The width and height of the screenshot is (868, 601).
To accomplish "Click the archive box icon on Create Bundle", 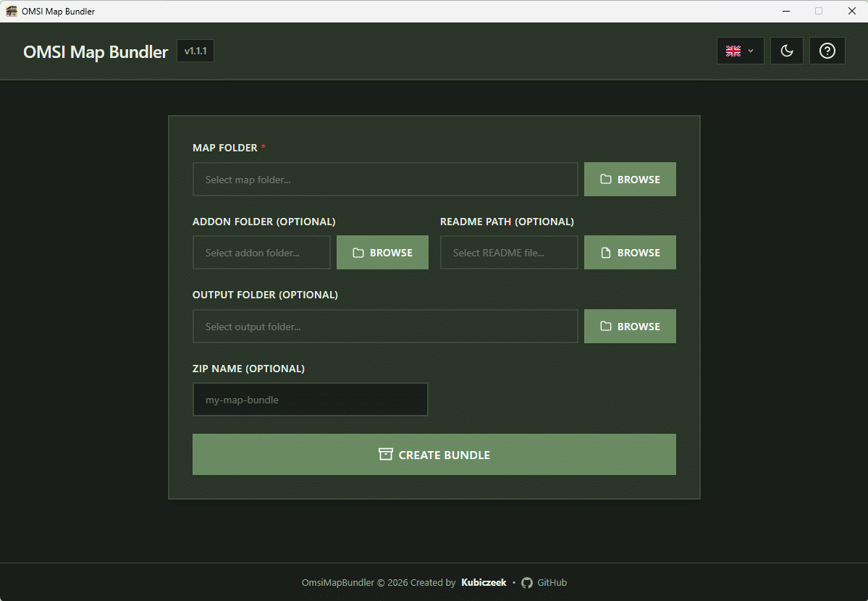I will click(386, 455).
